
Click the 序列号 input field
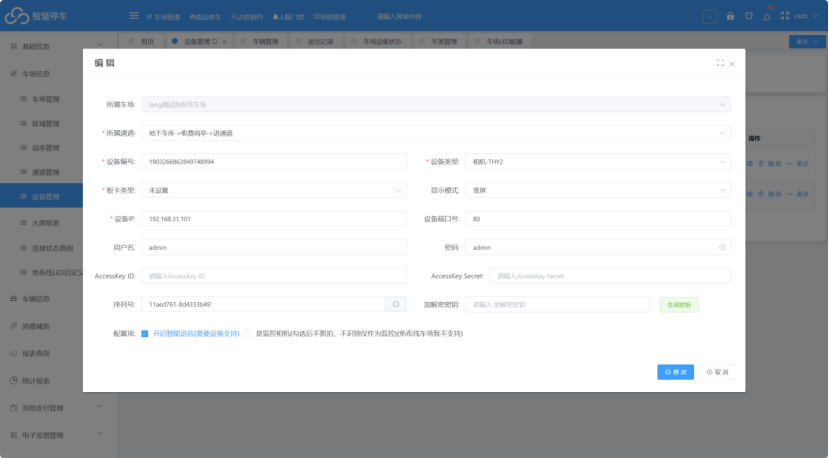click(x=263, y=304)
